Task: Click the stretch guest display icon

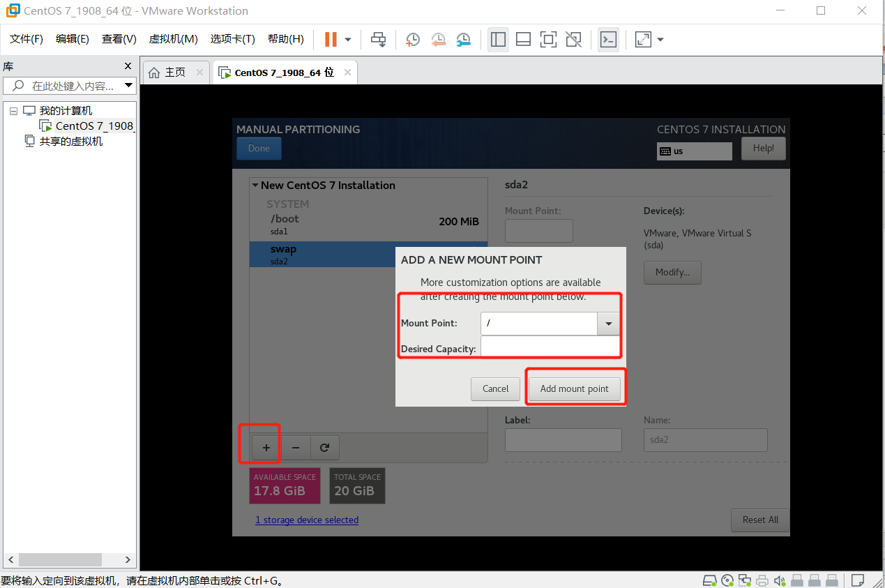Action: (643, 40)
